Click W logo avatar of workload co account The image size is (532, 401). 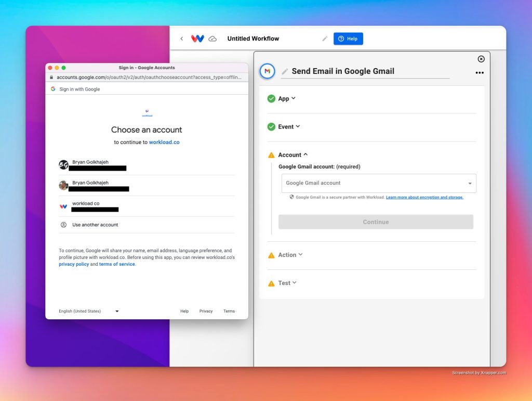(63, 206)
